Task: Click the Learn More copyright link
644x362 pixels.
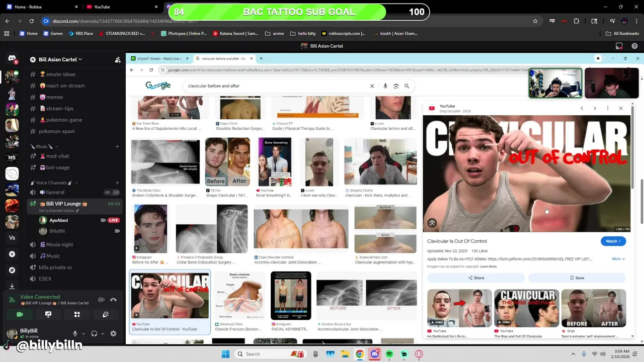Action: [x=488, y=266]
